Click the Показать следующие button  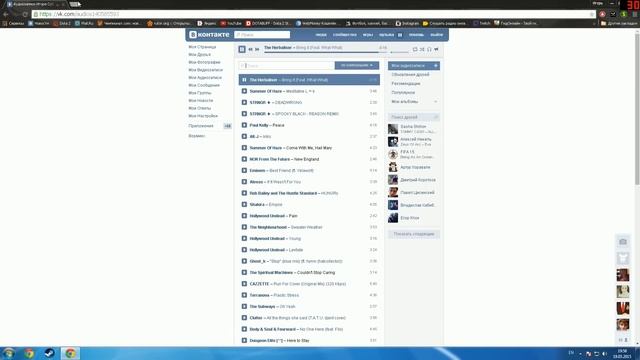pyautogui.click(x=413, y=234)
